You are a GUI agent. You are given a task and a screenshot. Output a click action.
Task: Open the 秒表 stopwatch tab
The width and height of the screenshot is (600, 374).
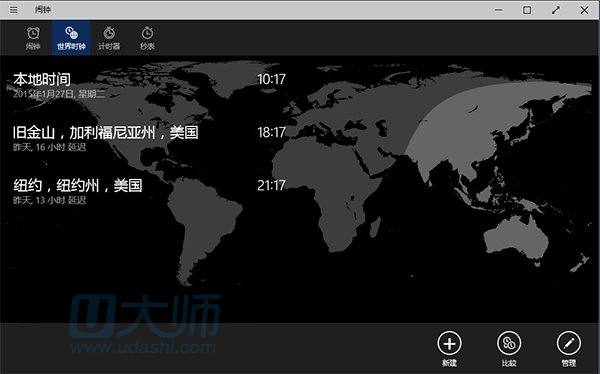[x=147, y=38]
